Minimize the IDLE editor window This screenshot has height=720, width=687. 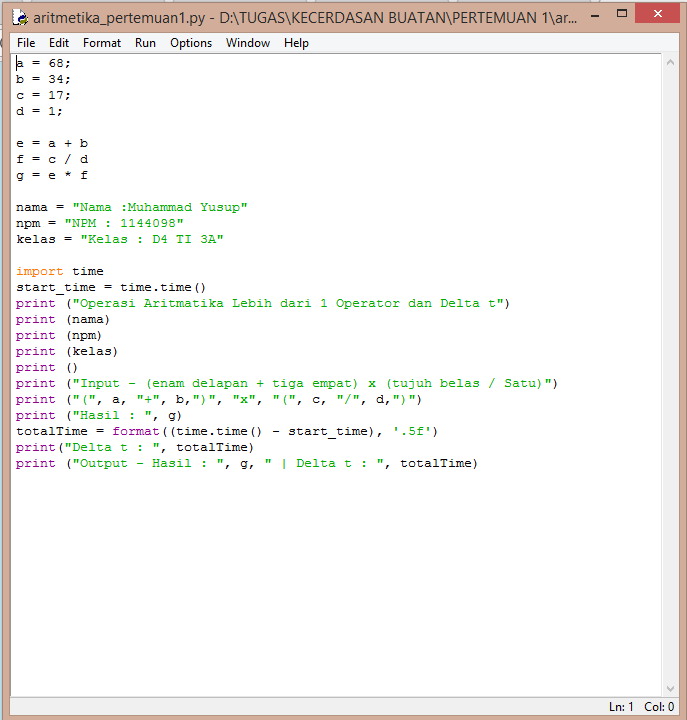click(595, 16)
